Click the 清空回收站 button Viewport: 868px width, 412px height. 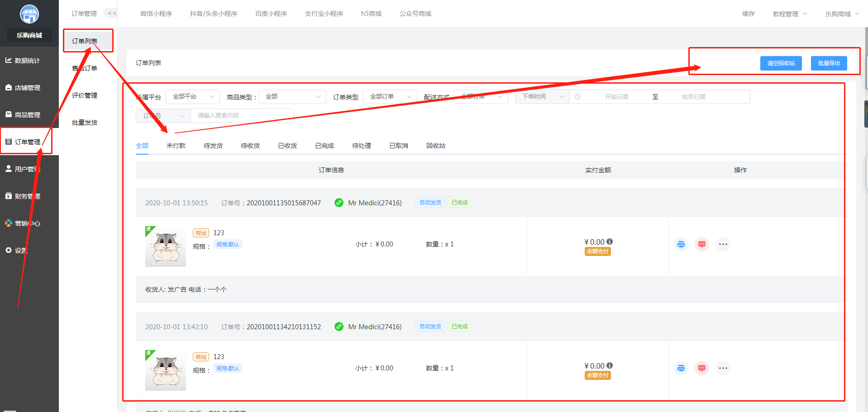pyautogui.click(x=781, y=63)
